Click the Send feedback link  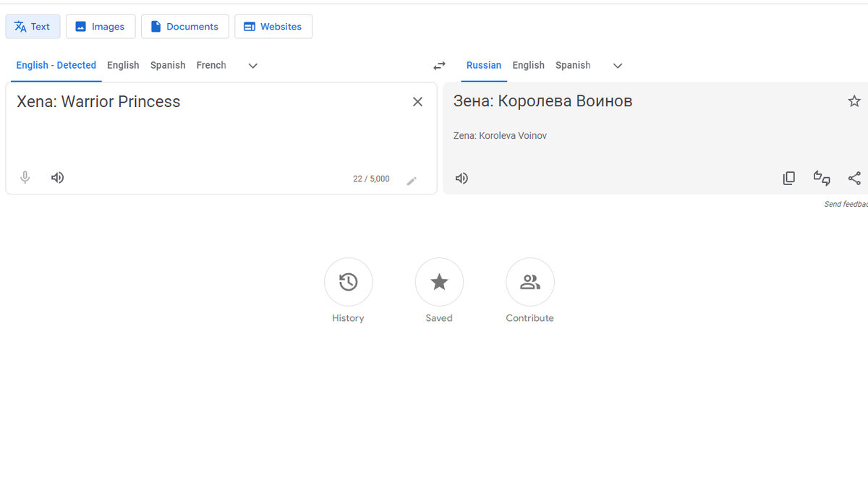846,205
